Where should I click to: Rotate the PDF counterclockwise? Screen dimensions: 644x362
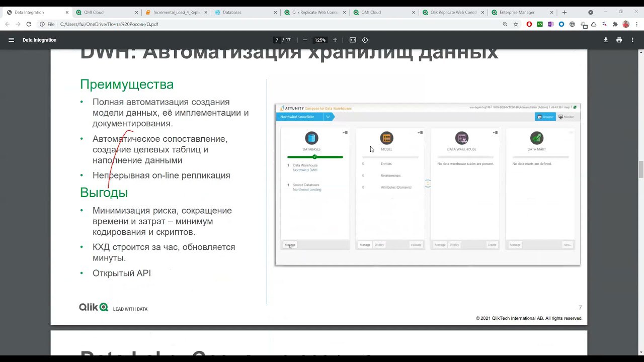tap(365, 40)
